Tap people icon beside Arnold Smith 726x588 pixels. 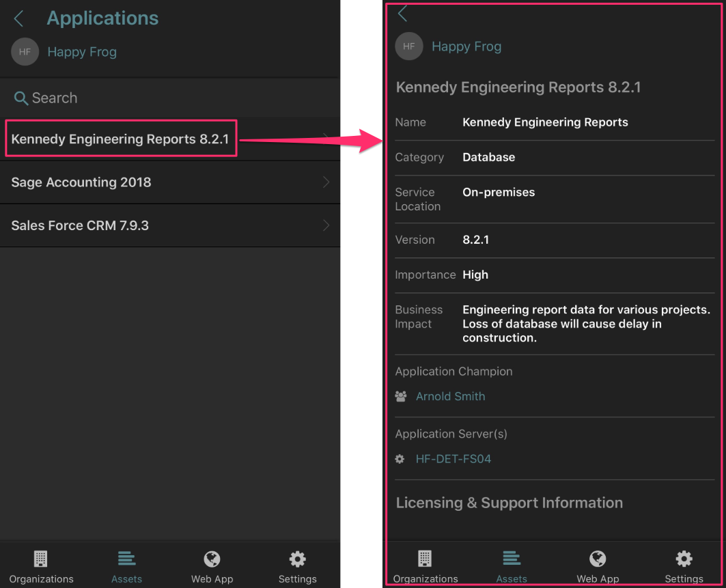(401, 396)
